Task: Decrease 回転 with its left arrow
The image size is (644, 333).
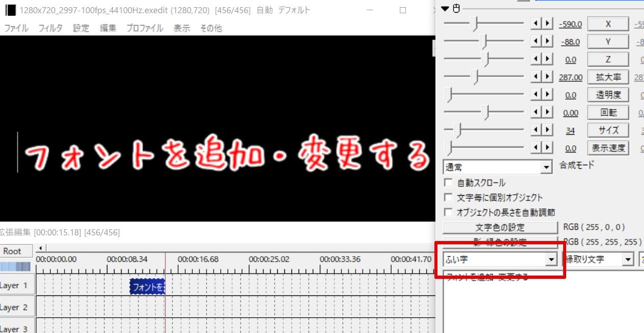Action: click(x=536, y=112)
